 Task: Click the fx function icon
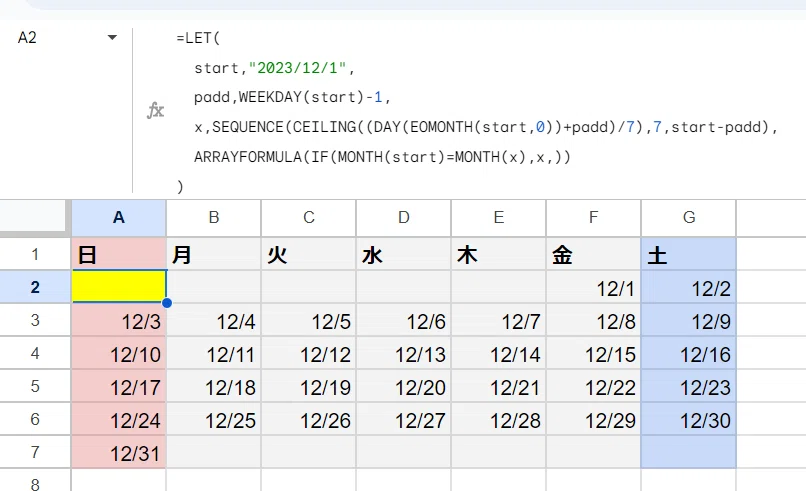(155, 110)
